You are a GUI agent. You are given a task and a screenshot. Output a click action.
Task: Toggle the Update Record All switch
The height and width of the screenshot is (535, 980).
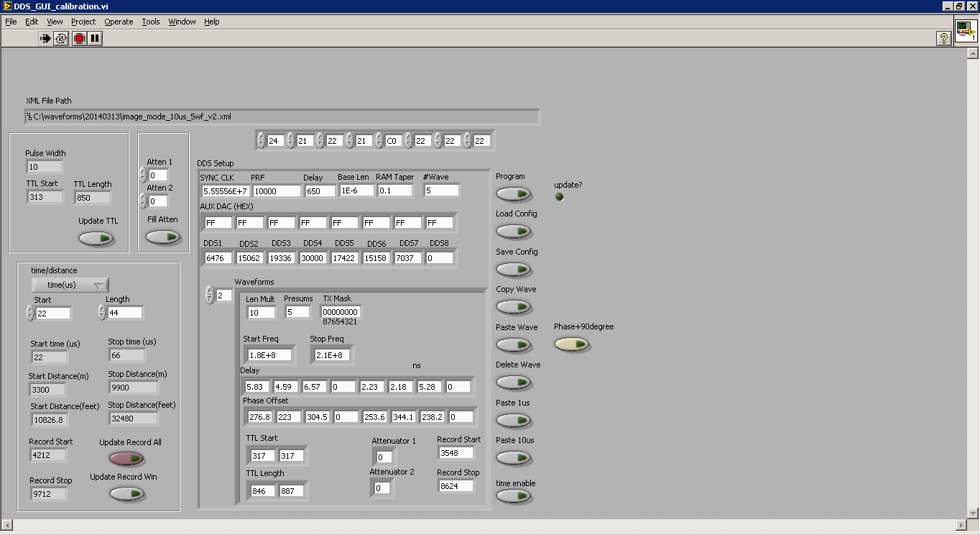(x=126, y=458)
